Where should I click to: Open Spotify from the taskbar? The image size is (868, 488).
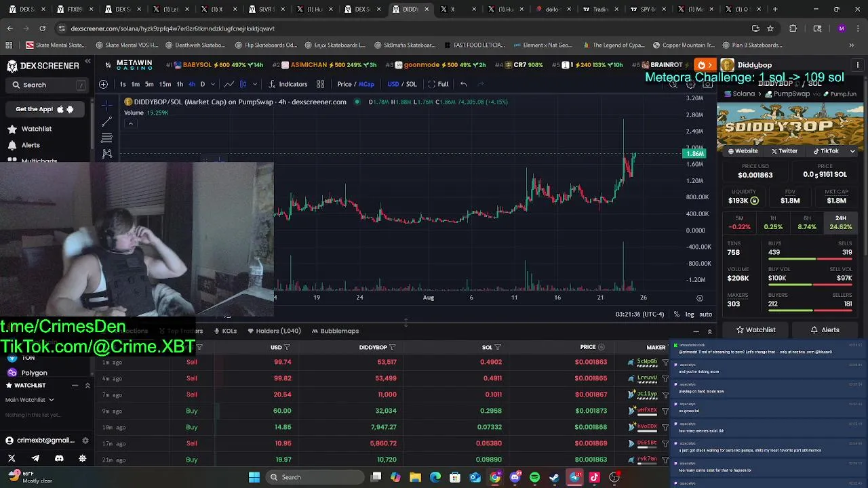point(534,477)
